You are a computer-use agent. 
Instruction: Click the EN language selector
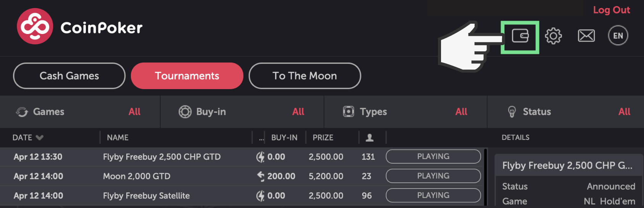point(618,36)
